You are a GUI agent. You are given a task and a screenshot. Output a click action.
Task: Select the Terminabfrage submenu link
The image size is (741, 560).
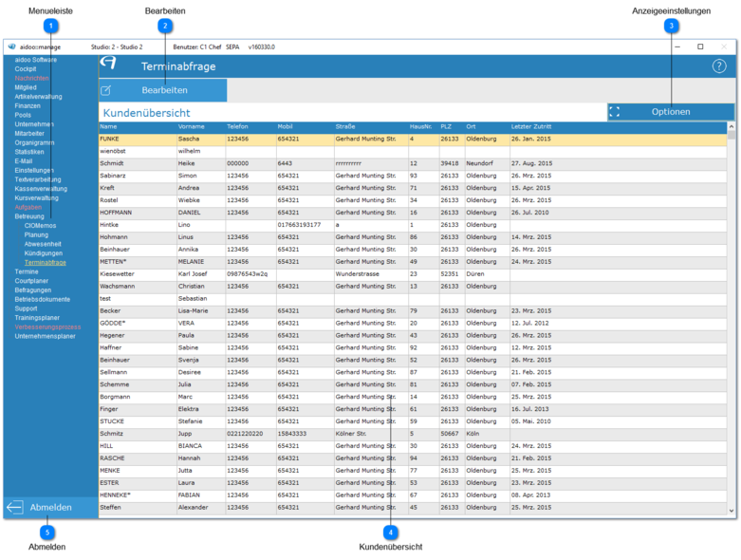(x=46, y=263)
